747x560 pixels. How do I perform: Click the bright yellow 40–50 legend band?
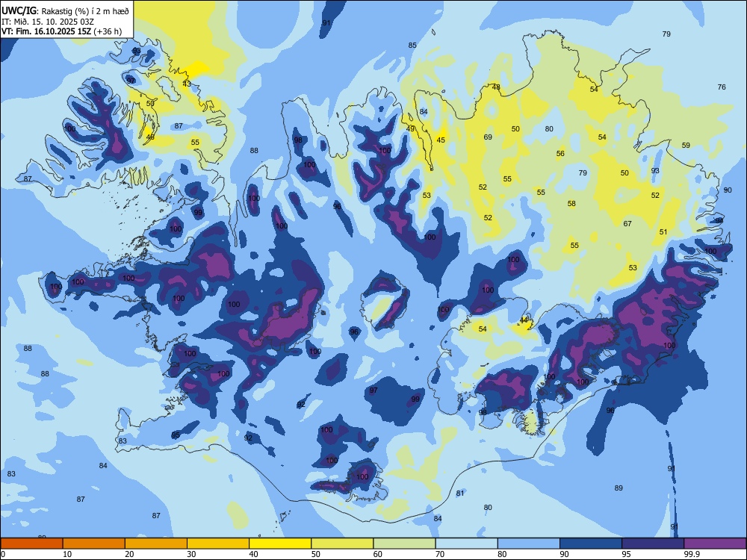(280, 544)
